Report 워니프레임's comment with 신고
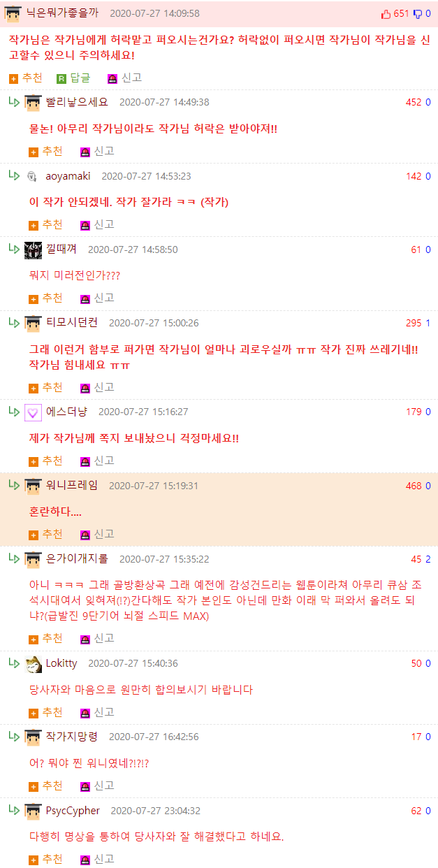This screenshot has width=438, height=868. pos(97,535)
